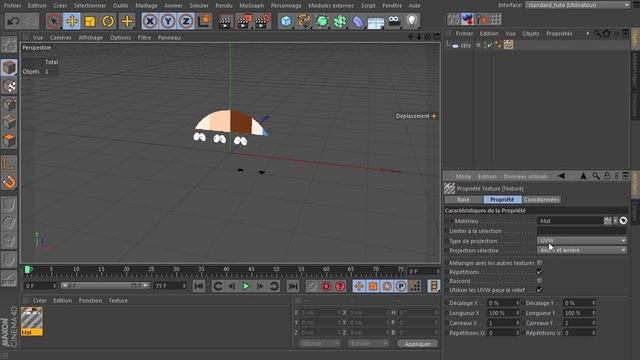Open the MoGraph menu

click(x=251, y=6)
